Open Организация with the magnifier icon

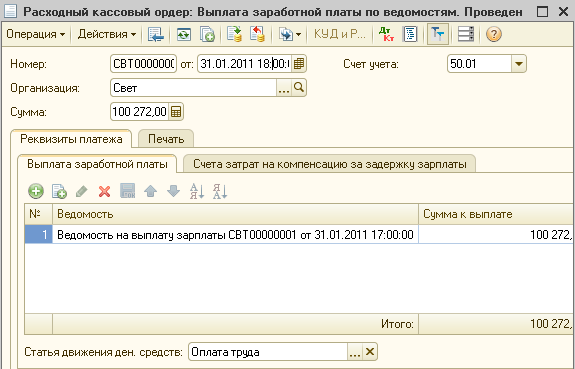coord(299,88)
